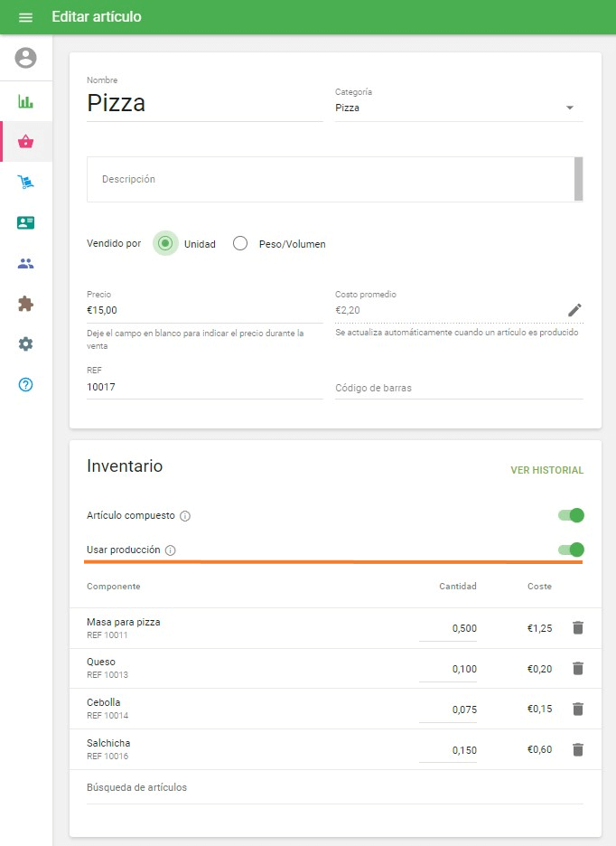616x846 pixels.
Task: Click the Descripción text field
Action: point(330,179)
